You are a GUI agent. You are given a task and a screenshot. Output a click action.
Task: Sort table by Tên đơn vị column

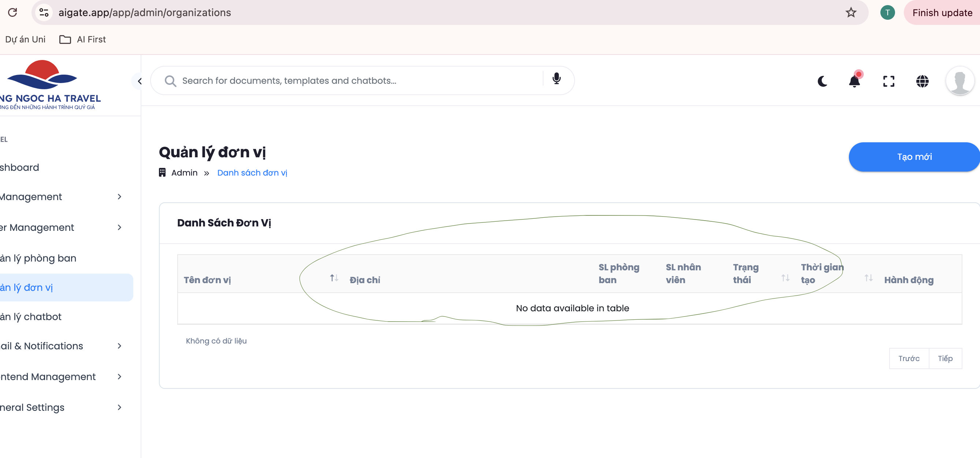click(334, 278)
